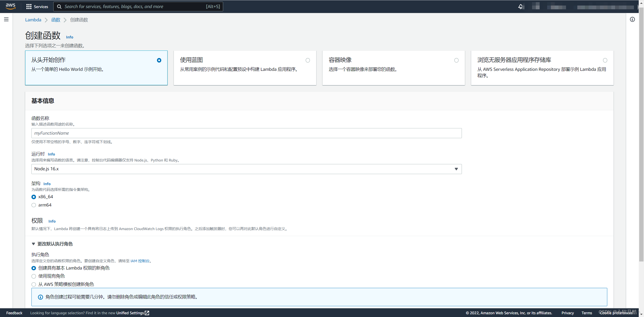Open the left hamburger navigation menu
This screenshot has height=317, width=644.
coord(6,19)
